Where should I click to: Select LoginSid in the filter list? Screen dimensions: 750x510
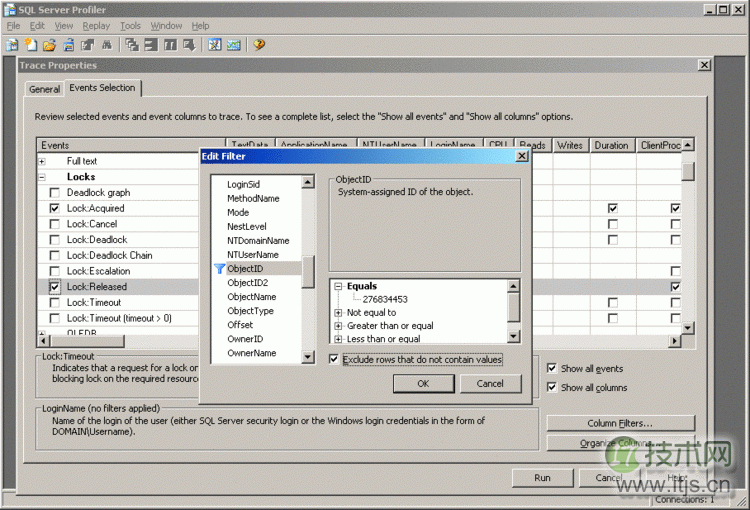click(243, 184)
